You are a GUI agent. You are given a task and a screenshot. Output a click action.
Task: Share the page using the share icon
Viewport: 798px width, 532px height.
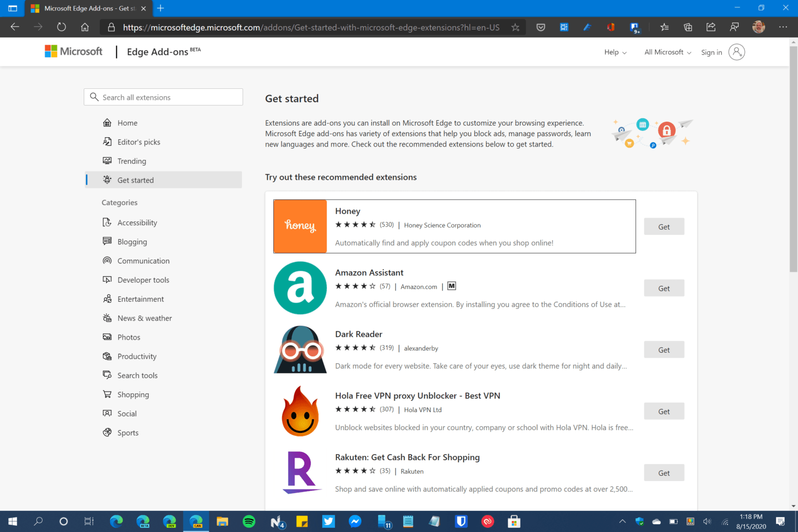[x=711, y=27]
